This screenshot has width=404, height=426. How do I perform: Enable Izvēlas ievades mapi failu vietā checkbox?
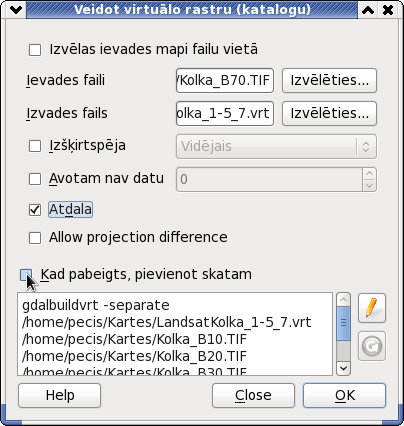point(35,50)
